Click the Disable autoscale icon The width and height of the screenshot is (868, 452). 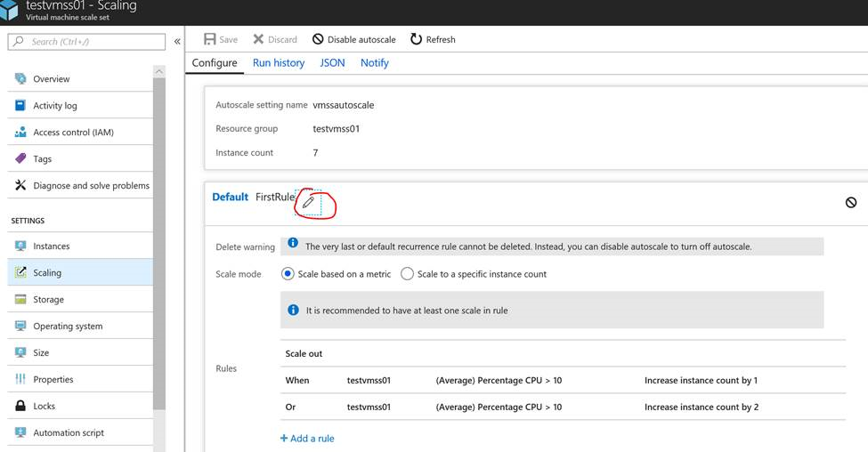coord(318,39)
